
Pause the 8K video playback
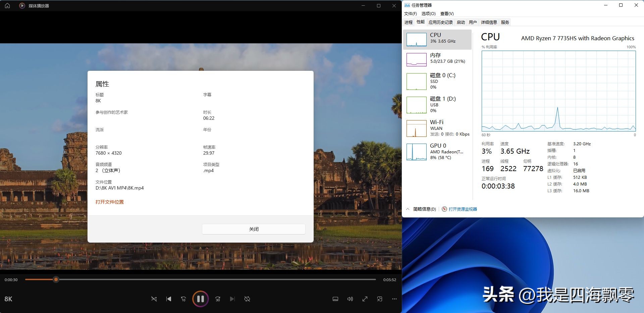200,299
